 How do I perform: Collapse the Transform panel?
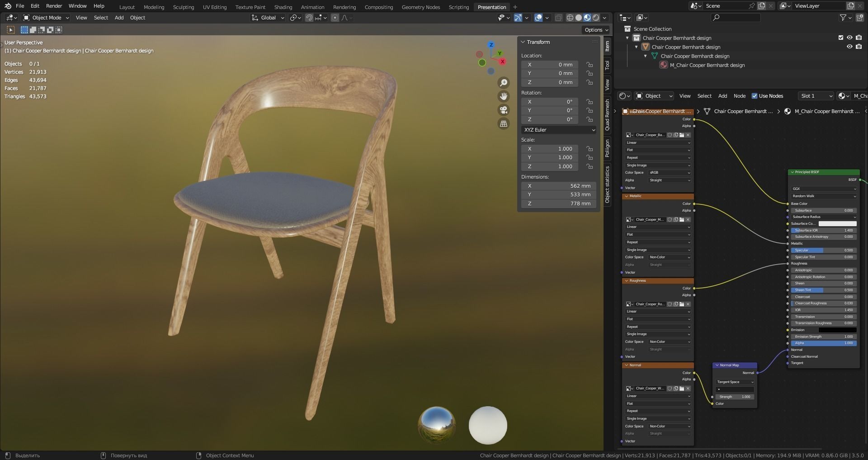click(523, 42)
